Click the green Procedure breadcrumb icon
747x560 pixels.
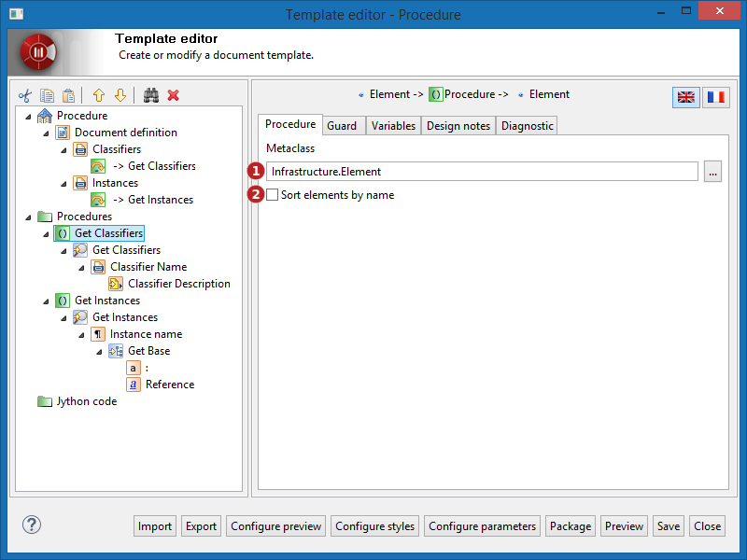click(x=436, y=94)
